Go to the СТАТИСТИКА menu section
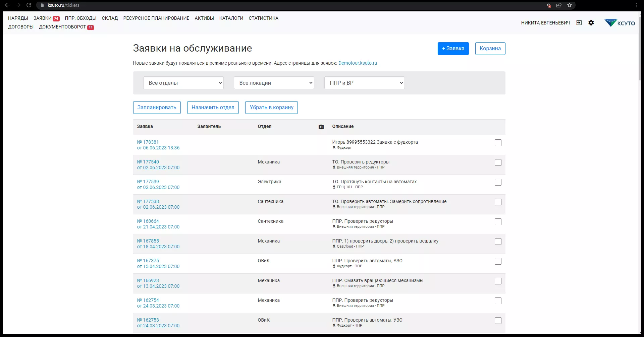Image resolution: width=644 pixels, height=337 pixels. pos(263,18)
